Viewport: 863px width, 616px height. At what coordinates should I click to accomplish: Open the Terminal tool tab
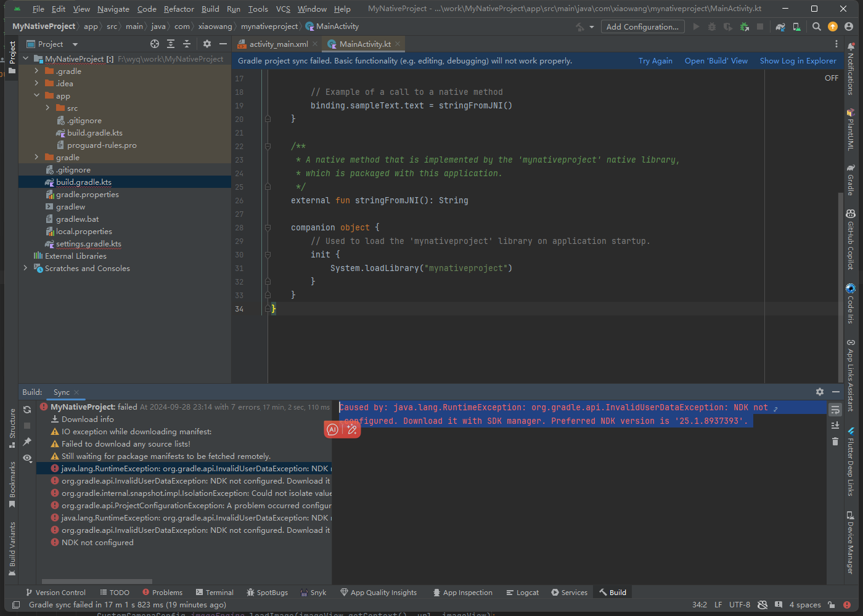(215, 593)
